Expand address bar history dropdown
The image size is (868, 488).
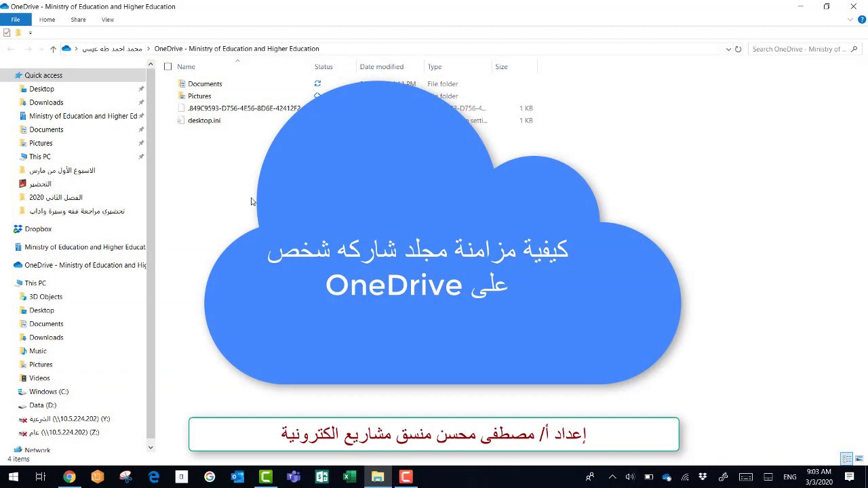tap(728, 49)
